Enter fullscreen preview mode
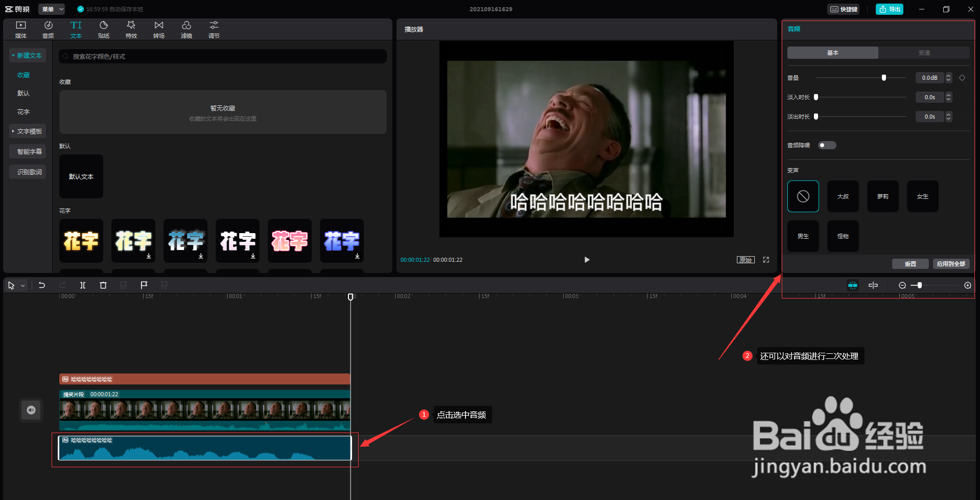The image size is (980, 500). tap(766, 260)
